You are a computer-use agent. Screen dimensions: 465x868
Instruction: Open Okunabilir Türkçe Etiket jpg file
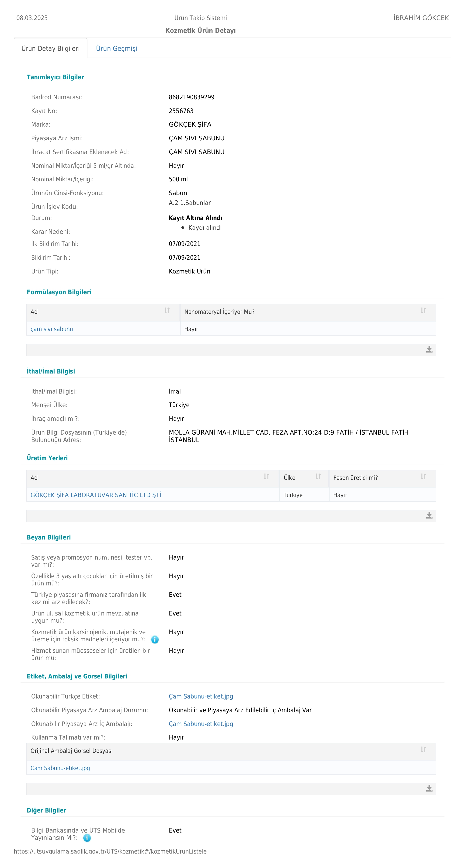click(x=201, y=696)
